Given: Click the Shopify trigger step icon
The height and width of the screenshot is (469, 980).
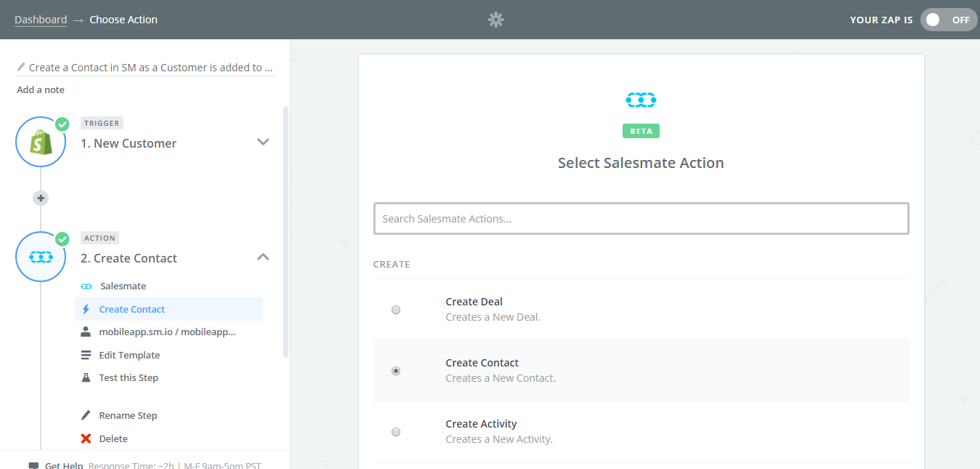Looking at the screenshot, I should (41, 142).
